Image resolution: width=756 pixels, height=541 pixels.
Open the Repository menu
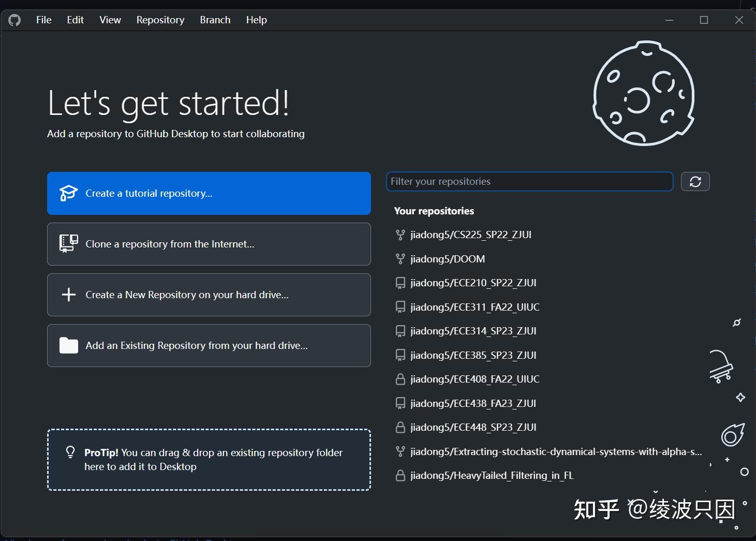pyautogui.click(x=160, y=20)
